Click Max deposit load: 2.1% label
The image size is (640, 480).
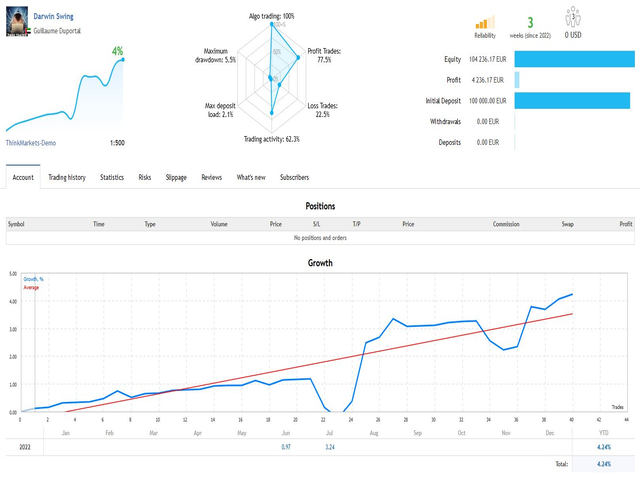(x=220, y=110)
